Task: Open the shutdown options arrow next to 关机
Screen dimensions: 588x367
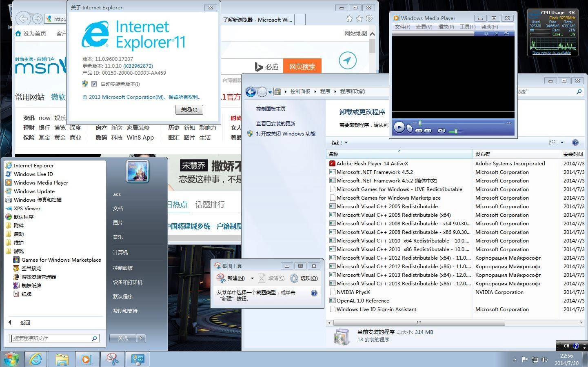Action: click(141, 338)
